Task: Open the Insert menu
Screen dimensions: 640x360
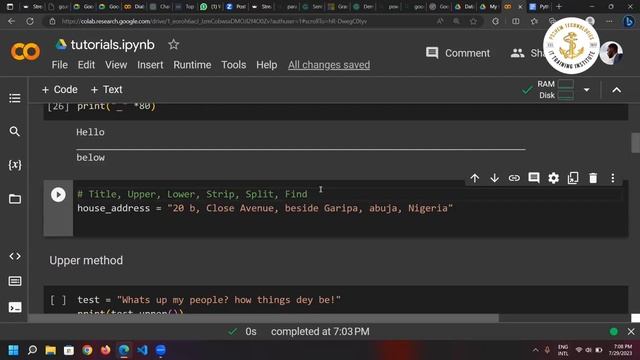Action: 150,65
